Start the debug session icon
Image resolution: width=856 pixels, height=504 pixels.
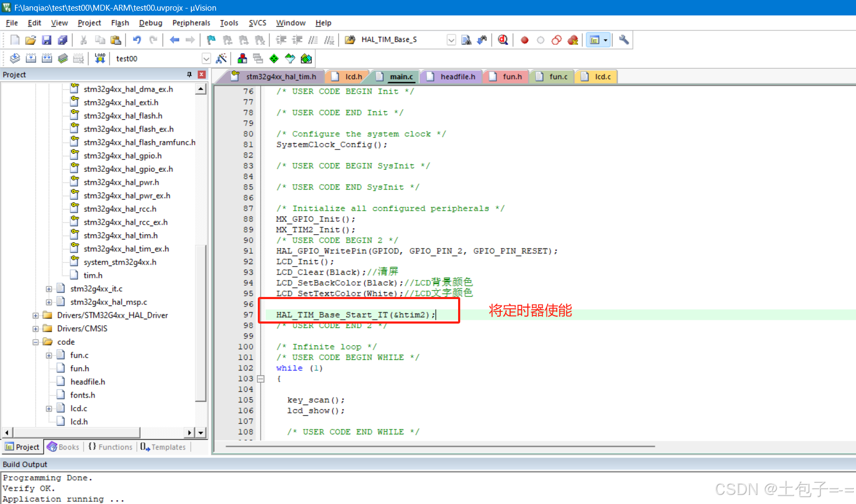pyautogui.click(x=503, y=40)
